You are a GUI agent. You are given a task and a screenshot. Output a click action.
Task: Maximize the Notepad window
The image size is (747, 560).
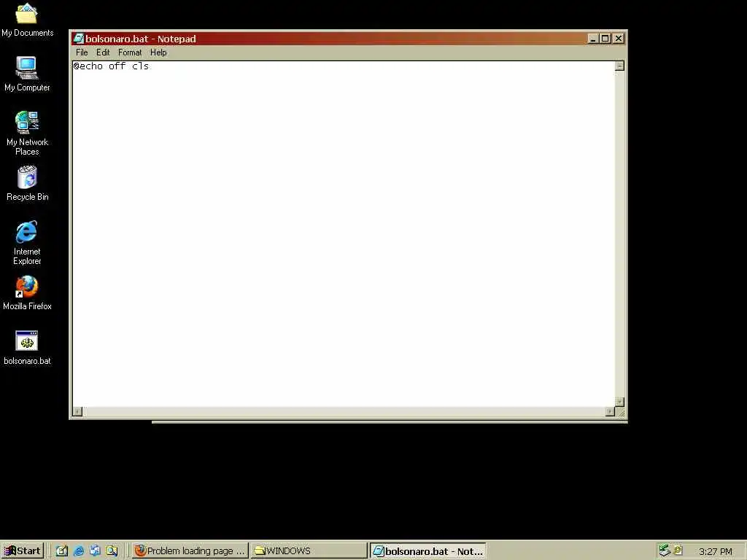[x=605, y=39]
